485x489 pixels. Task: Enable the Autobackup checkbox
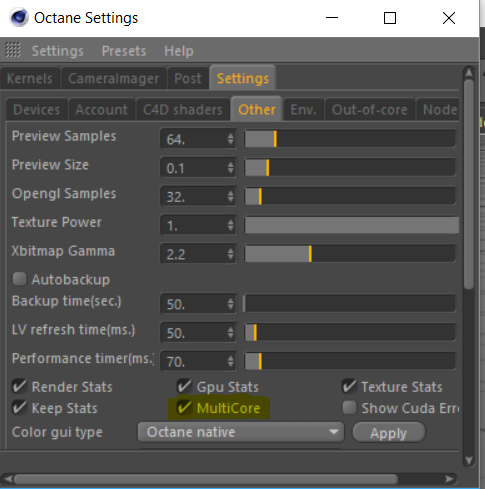(19, 279)
